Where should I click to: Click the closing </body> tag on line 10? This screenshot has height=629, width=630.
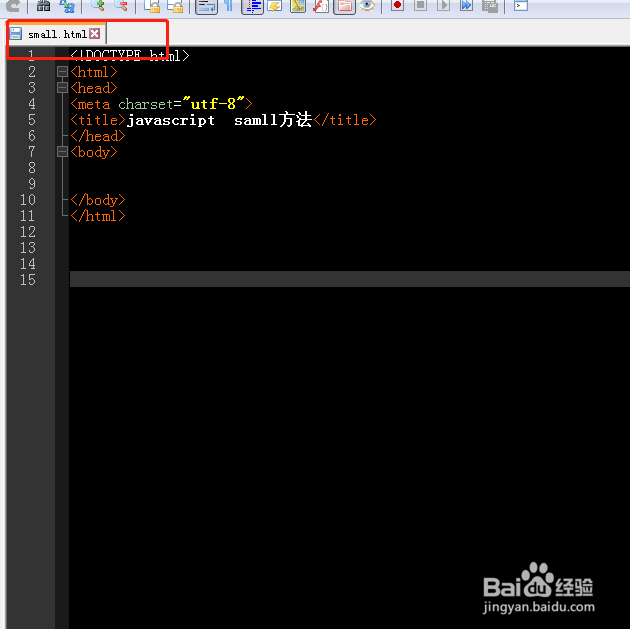tap(98, 200)
